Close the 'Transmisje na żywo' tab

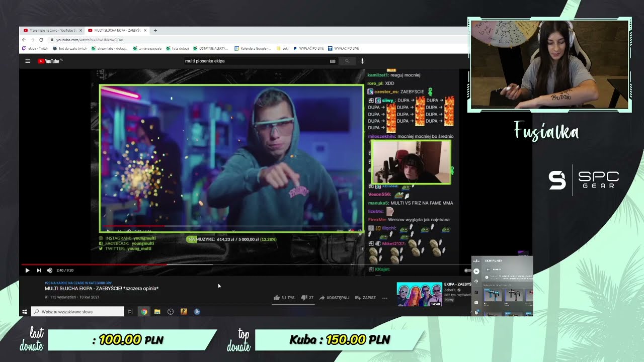[80, 30]
